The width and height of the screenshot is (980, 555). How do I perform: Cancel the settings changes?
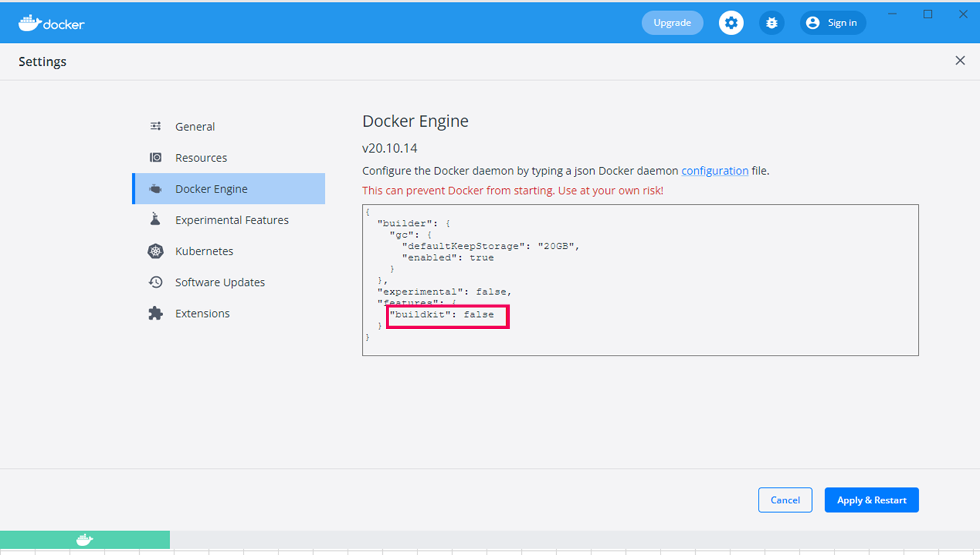tap(785, 500)
